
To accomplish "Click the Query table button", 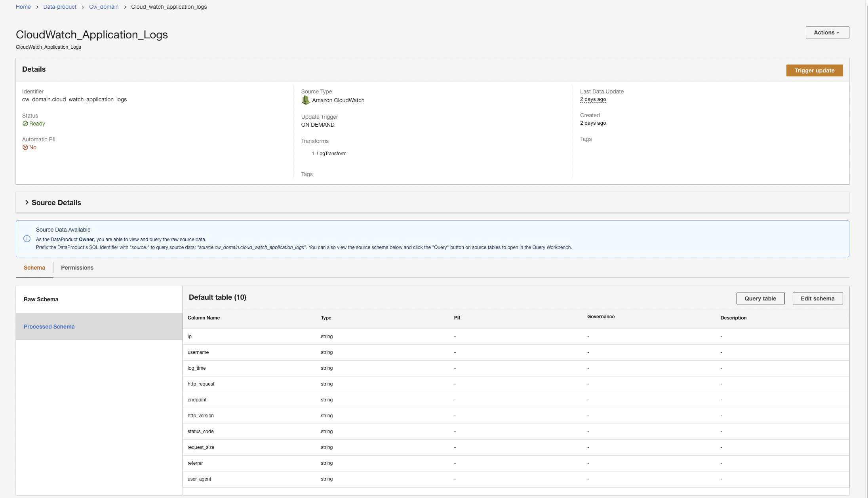I will pos(760,298).
